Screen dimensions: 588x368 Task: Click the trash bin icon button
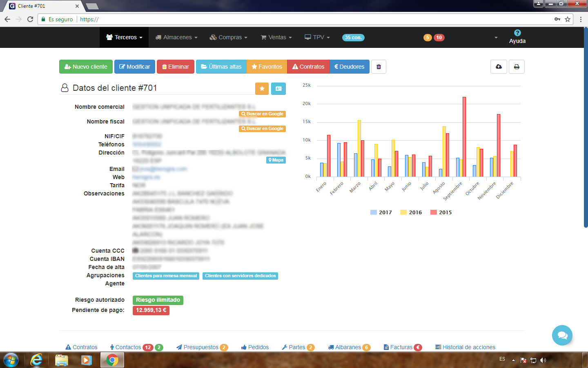379,67
